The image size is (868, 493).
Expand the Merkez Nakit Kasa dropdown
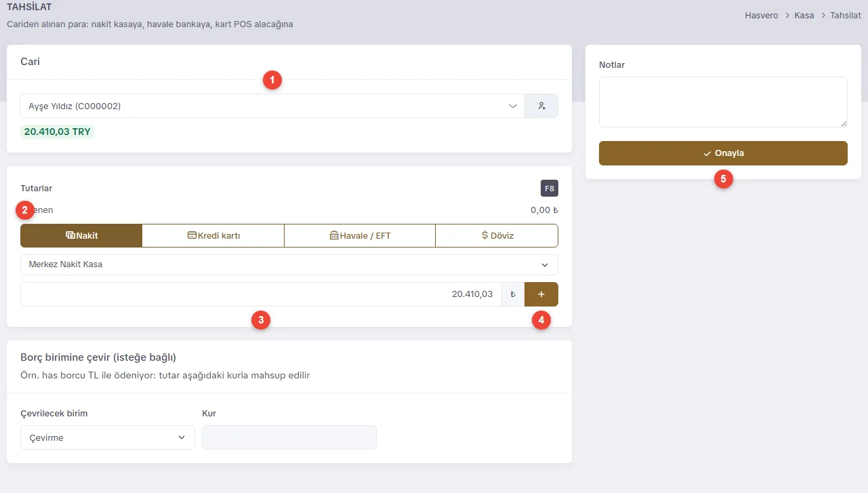pos(289,264)
